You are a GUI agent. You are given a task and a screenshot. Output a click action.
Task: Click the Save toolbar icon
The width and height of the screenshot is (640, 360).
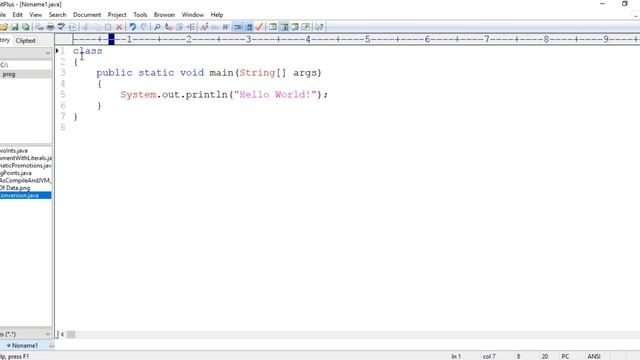point(15,27)
